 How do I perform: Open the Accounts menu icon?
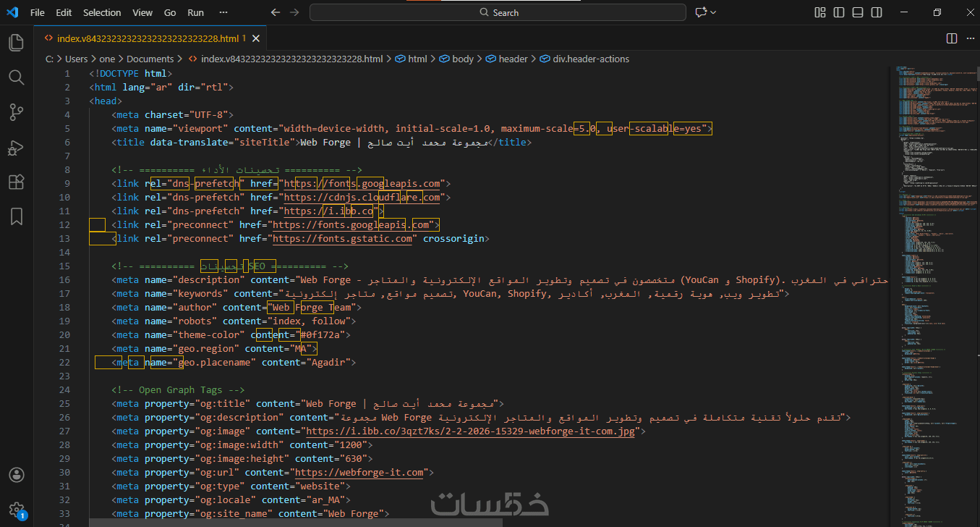pyautogui.click(x=16, y=475)
